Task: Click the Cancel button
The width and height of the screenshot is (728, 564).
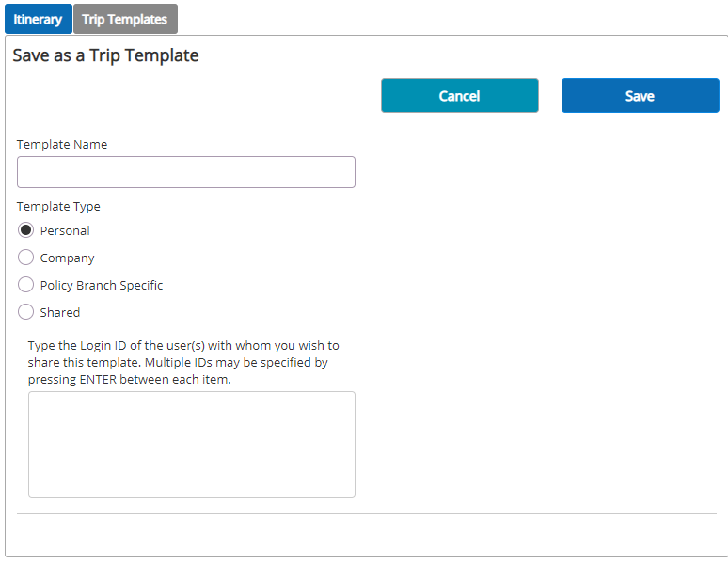Action: click(x=460, y=96)
